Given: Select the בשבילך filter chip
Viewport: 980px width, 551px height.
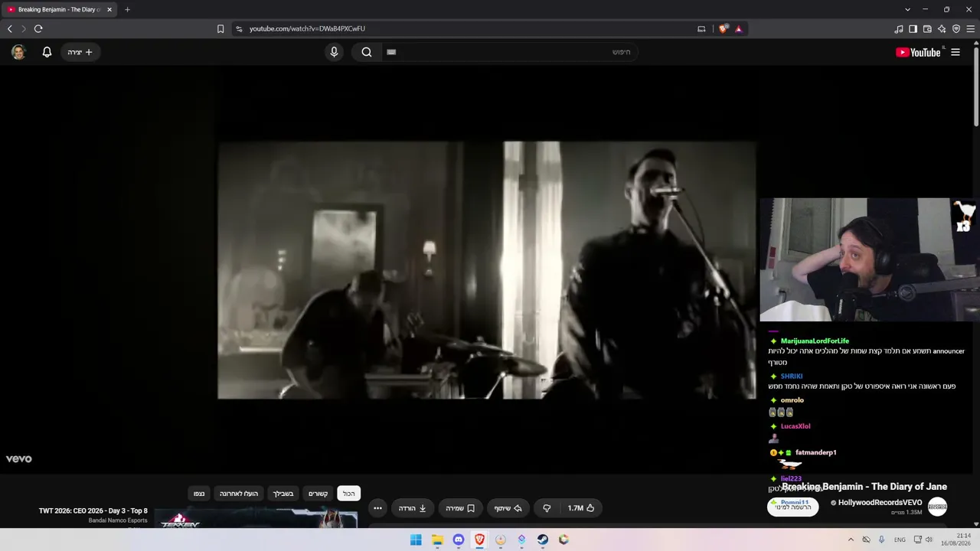Looking at the screenshot, I should coord(283,494).
